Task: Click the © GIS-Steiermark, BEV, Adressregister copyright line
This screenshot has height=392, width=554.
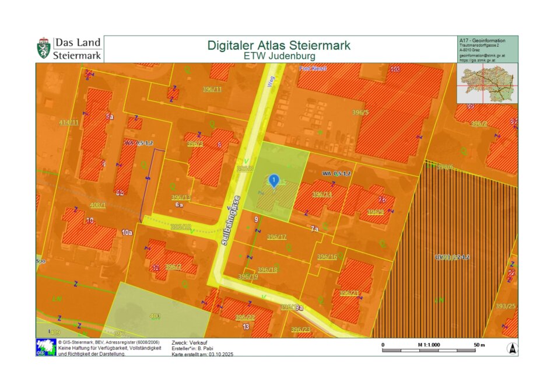Action: [109, 342]
